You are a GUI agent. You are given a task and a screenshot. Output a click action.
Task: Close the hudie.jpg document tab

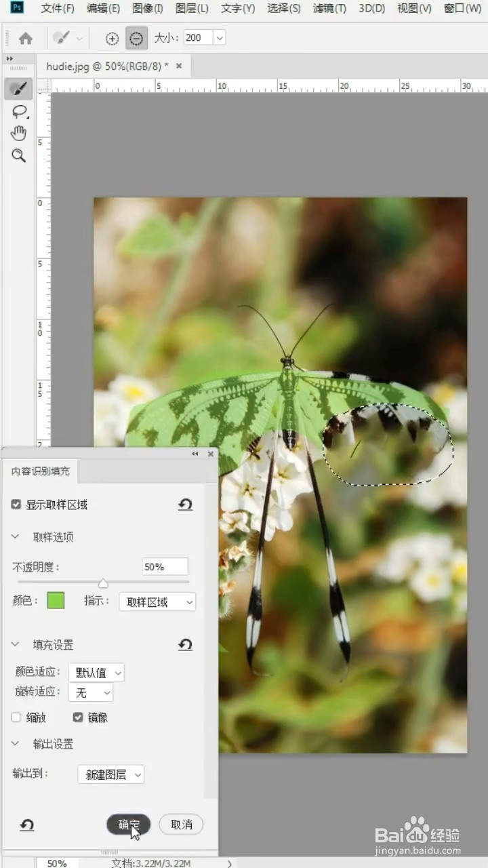[x=179, y=66]
